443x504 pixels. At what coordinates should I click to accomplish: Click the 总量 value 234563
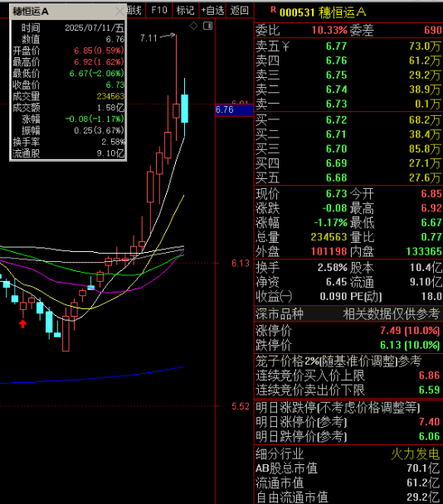click(329, 237)
